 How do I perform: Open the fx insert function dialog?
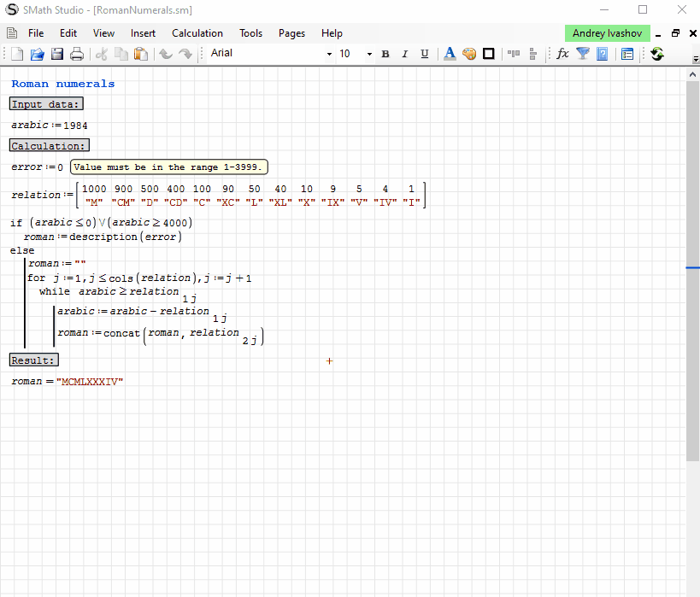[562, 54]
